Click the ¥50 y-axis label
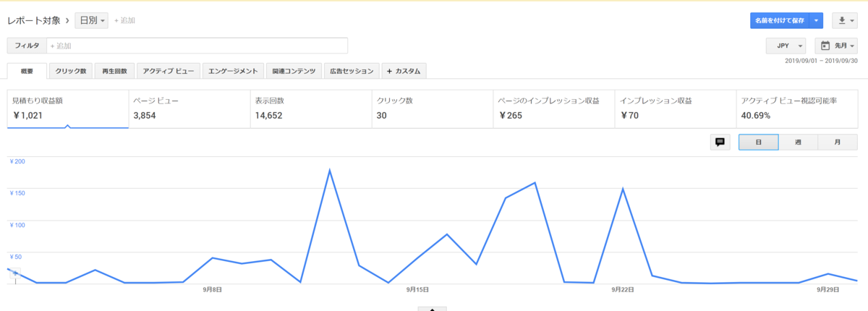 pyautogui.click(x=16, y=257)
